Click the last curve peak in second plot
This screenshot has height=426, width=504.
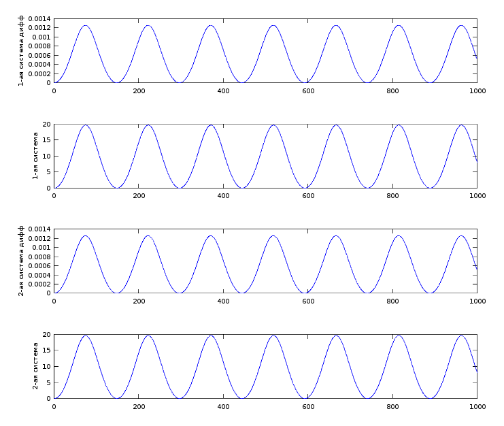[460, 125]
